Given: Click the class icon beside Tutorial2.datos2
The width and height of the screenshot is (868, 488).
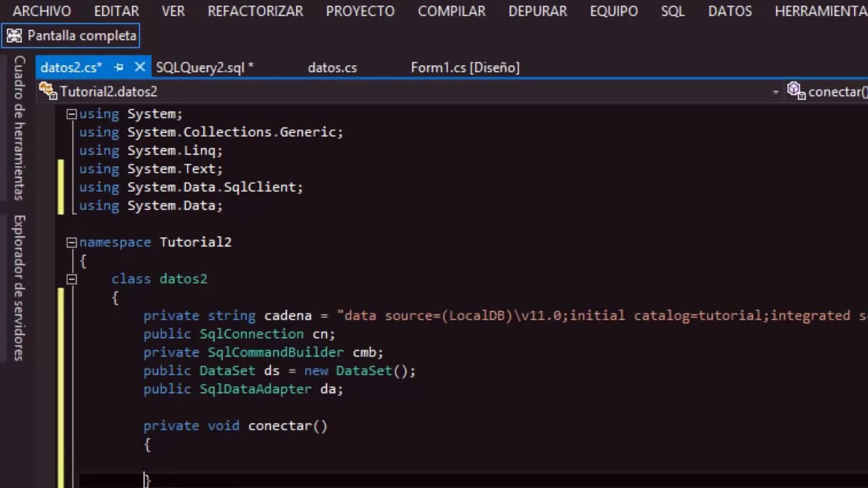Looking at the screenshot, I should [x=47, y=91].
